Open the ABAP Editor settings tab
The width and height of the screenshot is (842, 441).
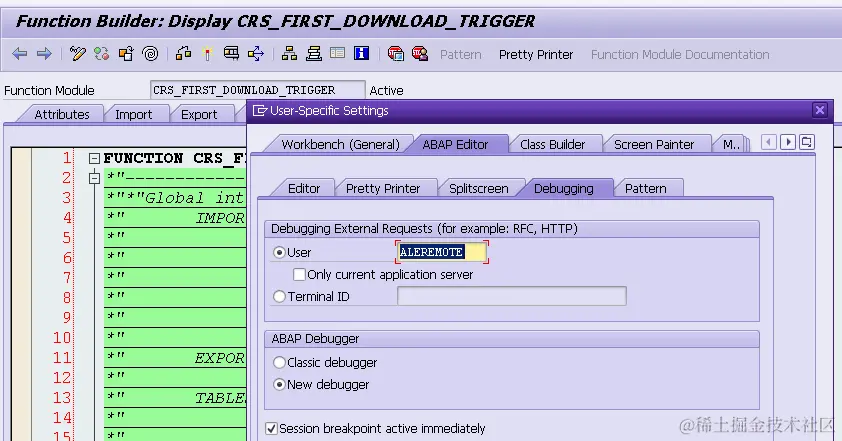coord(455,144)
